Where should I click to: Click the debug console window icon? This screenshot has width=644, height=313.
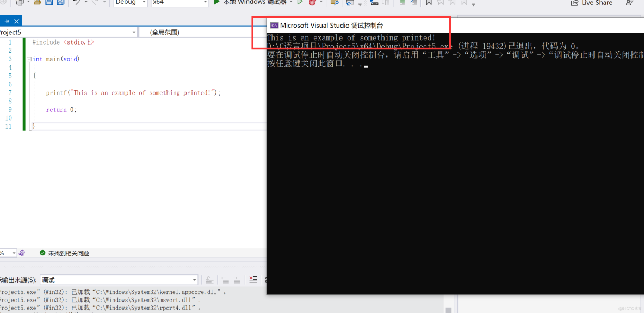(274, 26)
